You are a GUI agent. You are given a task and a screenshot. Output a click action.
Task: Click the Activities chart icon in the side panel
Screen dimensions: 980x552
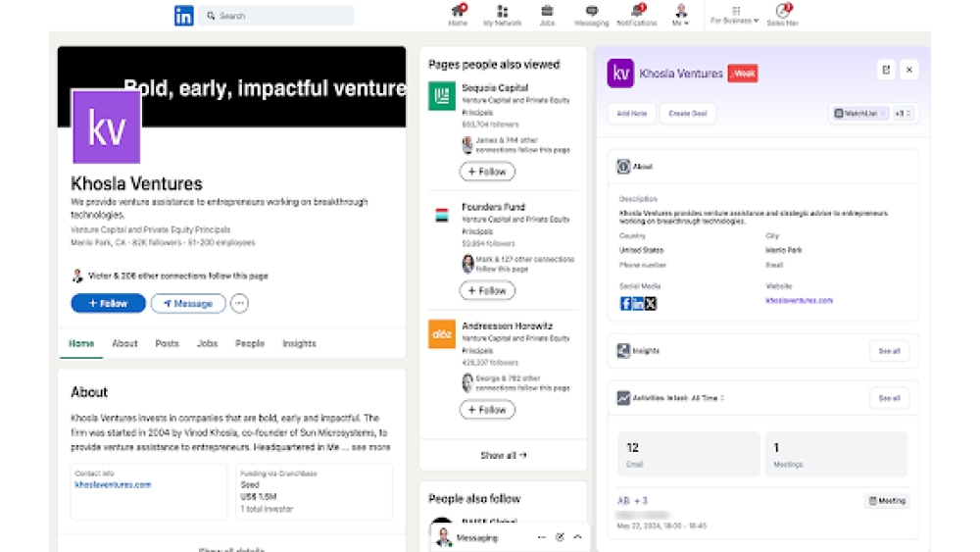623,398
